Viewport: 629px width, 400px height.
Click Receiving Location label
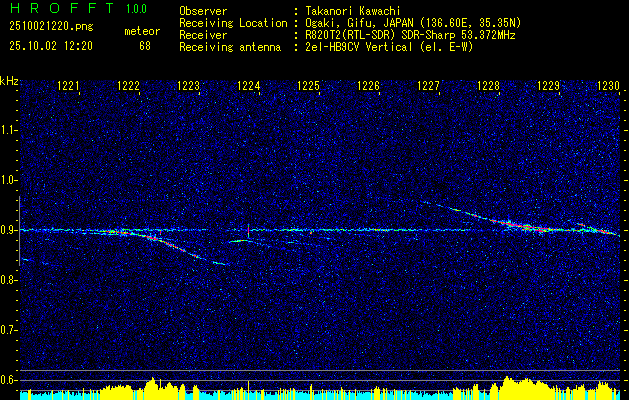pos(233,23)
